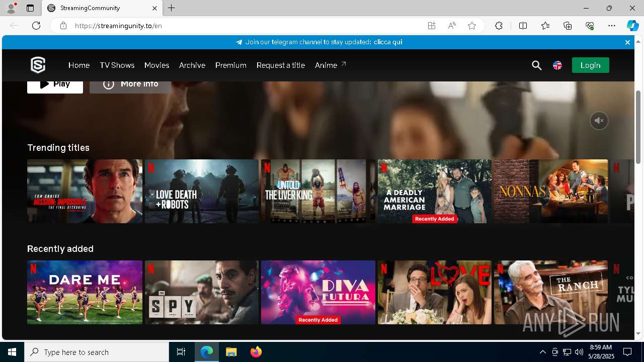Viewport: 644px width, 362px height.
Task: Open More info for featured title
Action: (x=130, y=85)
